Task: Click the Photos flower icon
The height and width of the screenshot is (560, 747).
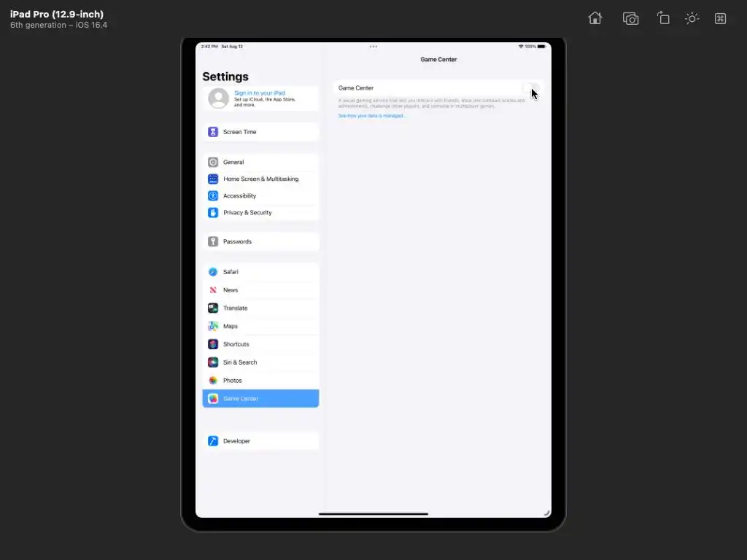Action: click(213, 381)
